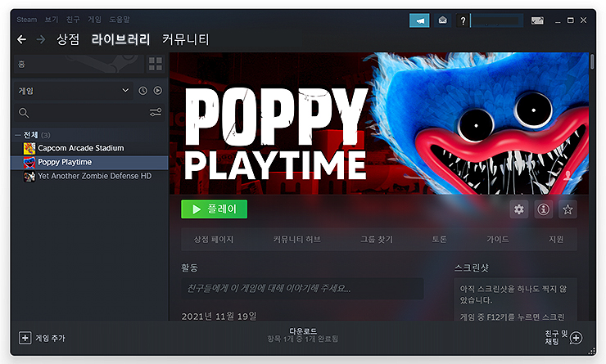This screenshot has width=606, height=364.
Task: Open the 게임 menu in menu bar
Action: 94,20
